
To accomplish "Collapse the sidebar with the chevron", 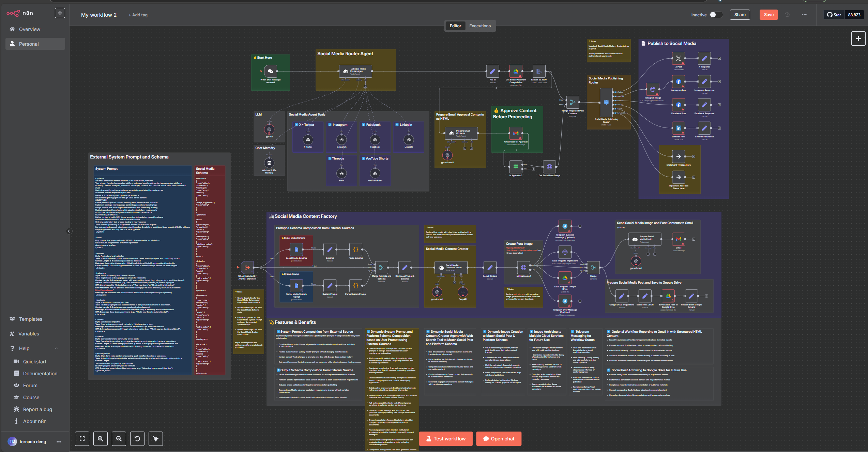I will 69,231.
